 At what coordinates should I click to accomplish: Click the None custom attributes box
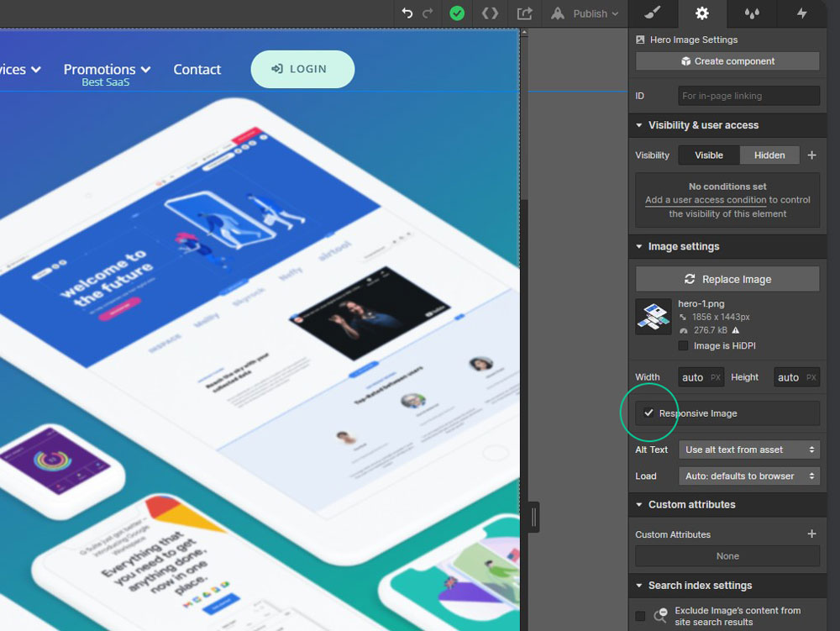coord(727,556)
